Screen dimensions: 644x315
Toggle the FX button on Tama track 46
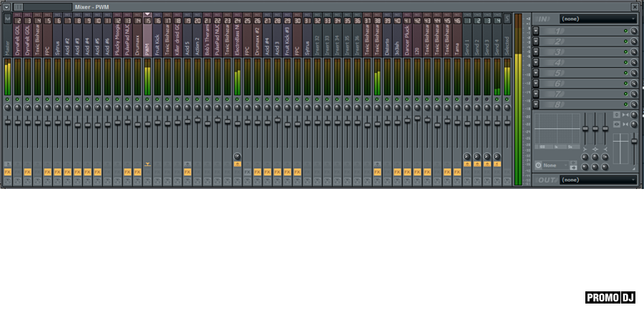click(x=457, y=172)
